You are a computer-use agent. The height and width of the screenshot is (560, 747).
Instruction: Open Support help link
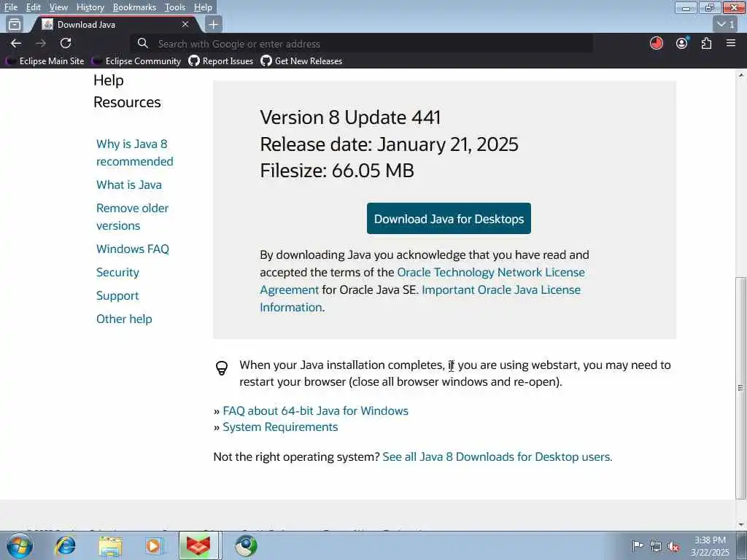point(117,296)
